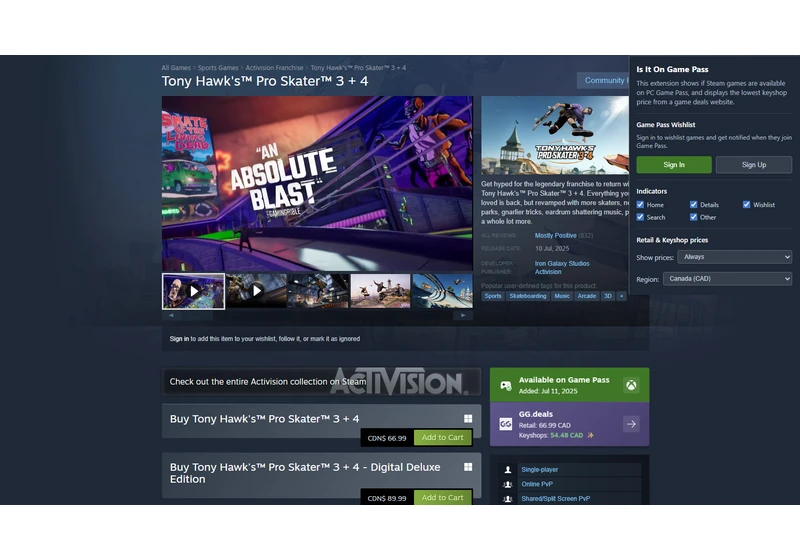The image size is (800, 560).
Task: Click Windows icon beside Buy Pro Skater 3 + 4
Action: click(x=468, y=419)
